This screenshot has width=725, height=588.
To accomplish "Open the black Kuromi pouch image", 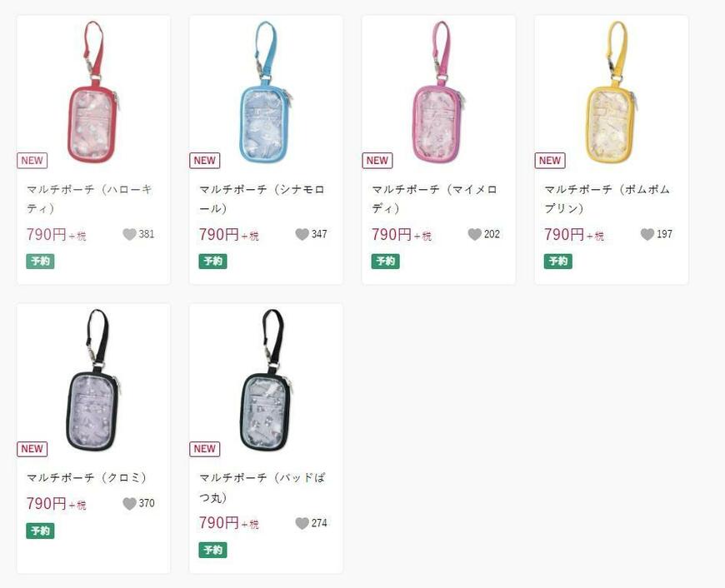I will [93, 380].
